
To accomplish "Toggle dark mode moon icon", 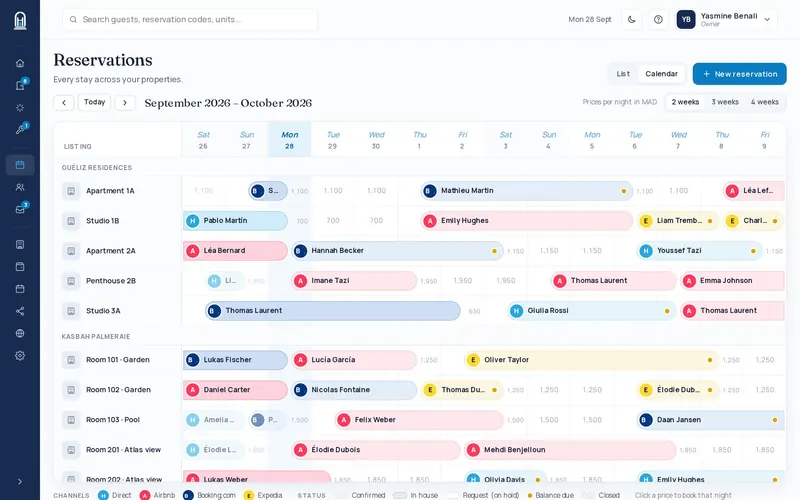I will pyautogui.click(x=632, y=19).
